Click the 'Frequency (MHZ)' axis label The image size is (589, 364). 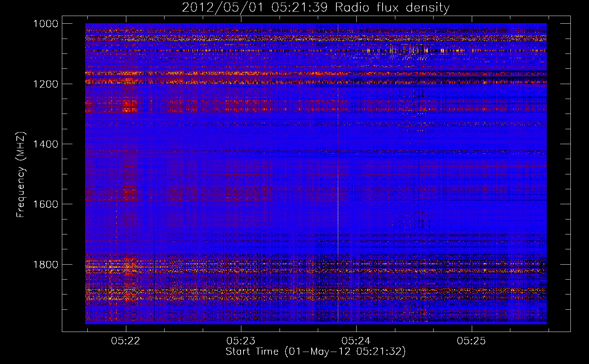click(21, 175)
